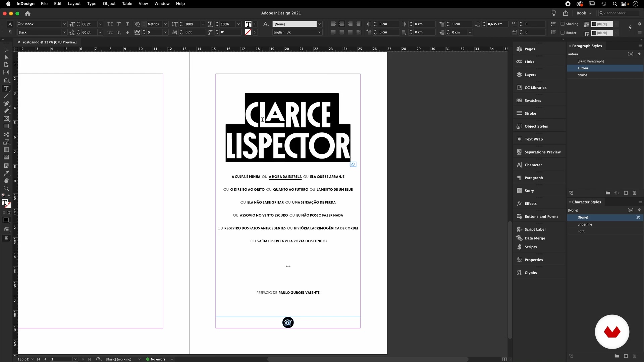Viewport: 644px width, 362px height.
Task: Collapse the Character Styles panel
Action: (570, 202)
